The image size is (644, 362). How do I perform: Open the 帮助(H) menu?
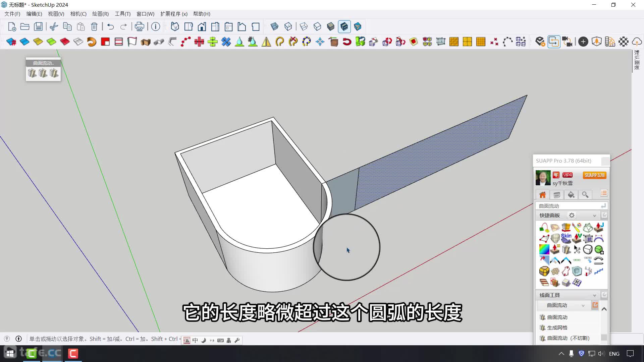tap(202, 14)
